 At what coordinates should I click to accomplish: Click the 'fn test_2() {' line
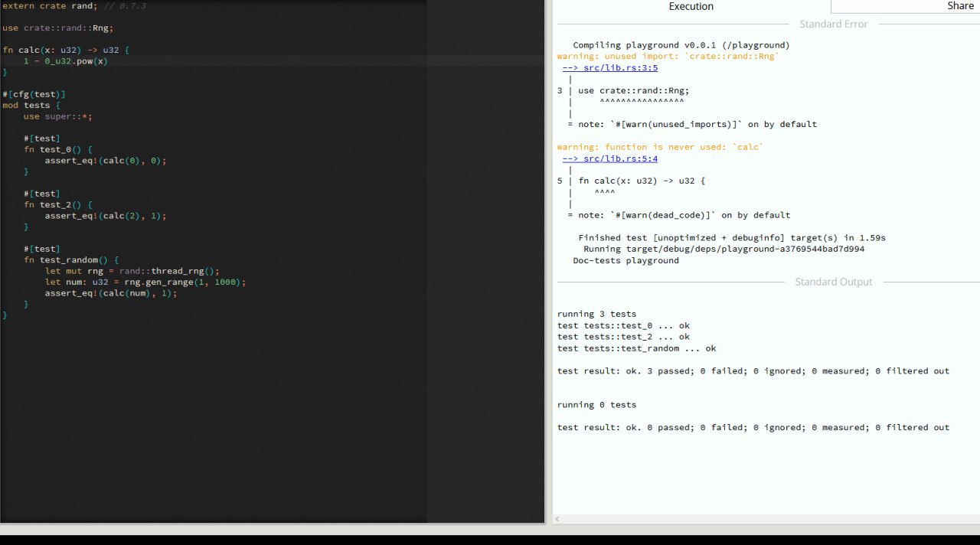click(58, 205)
